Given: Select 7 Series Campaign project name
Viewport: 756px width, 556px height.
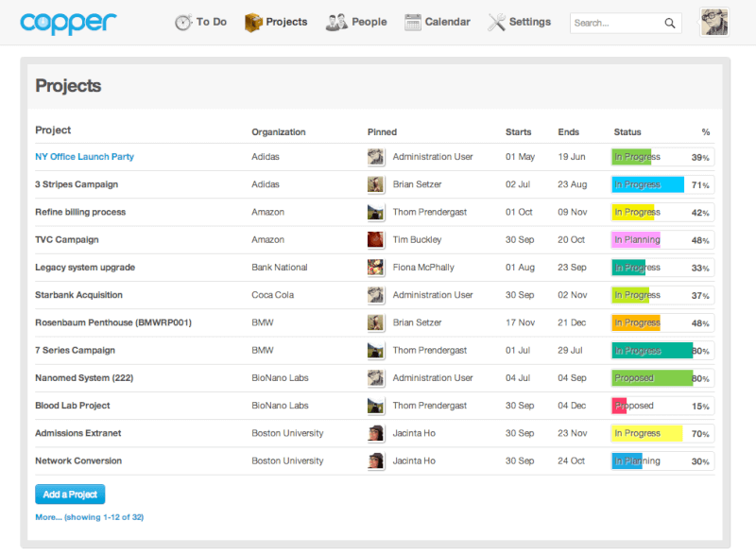Looking at the screenshot, I should pyautogui.click(x=76, y=351).
